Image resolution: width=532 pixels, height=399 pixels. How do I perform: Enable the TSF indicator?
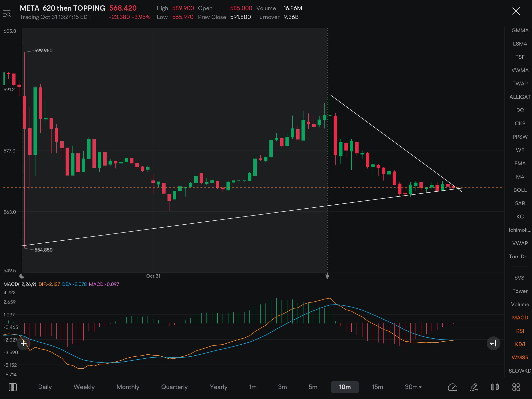pyautogui.click(x=520, y=57)
